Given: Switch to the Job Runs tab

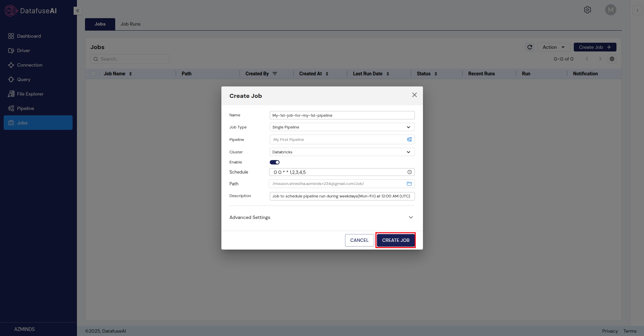Looking at the screenshot, I should (130, 24).
